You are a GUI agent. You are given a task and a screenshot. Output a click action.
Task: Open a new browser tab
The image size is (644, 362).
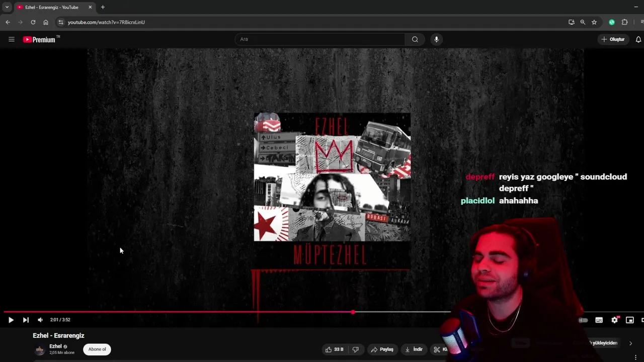click(103, 7)
